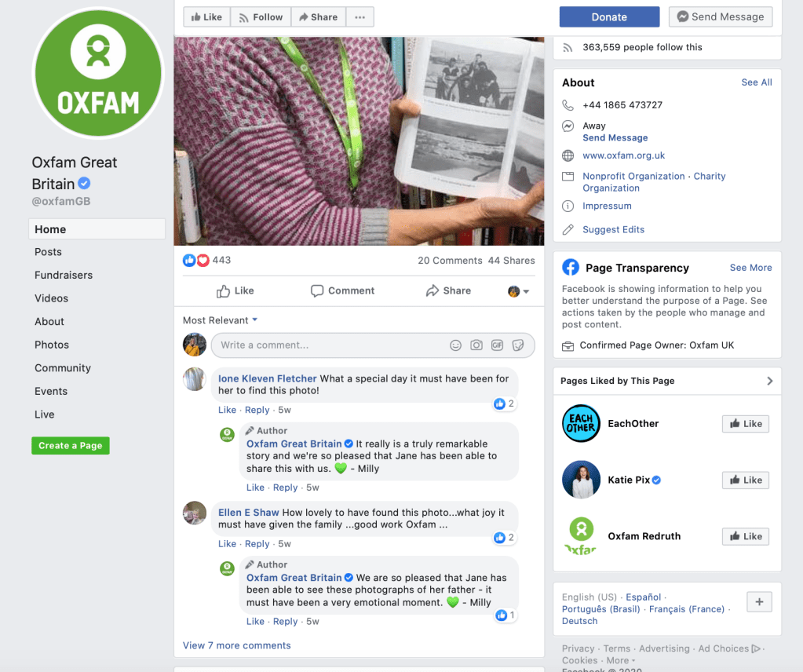Click the plus button for more languages
Viewport: 803px width, 672px height.
tap(759, 602)
